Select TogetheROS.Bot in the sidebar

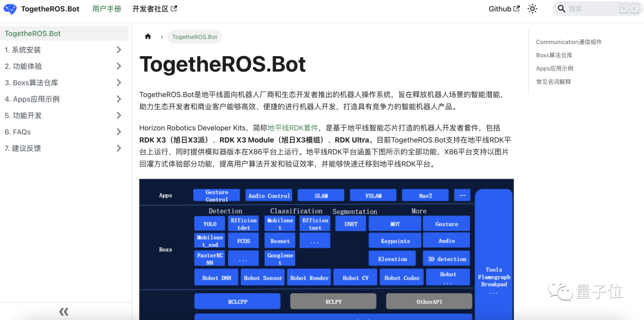[x=64, y=33]
